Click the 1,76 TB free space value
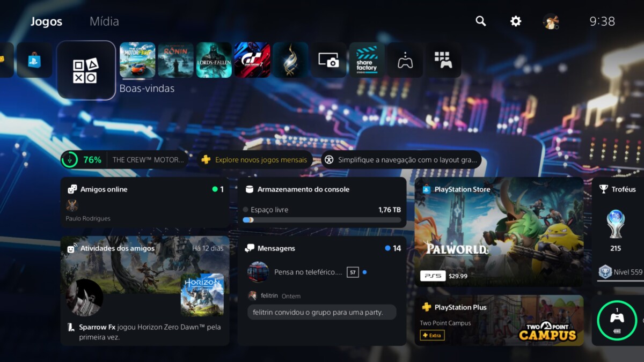 390,210
